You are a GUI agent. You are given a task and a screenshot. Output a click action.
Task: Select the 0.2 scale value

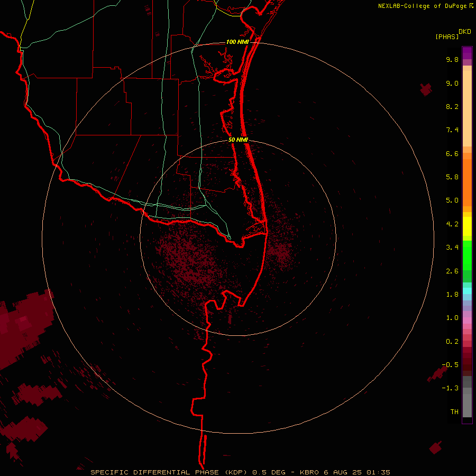[x=452, y=342]
